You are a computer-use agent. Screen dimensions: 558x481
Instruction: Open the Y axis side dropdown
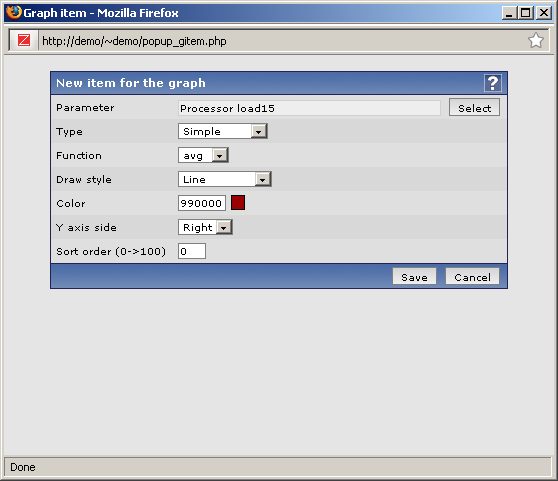click(x=205, y=227)
